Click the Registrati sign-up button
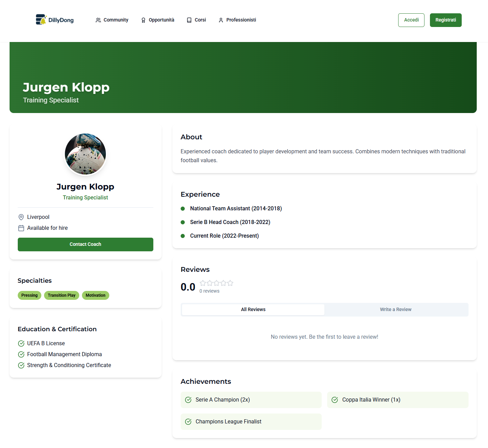Viewport: 488px width, 448px height. (446, 20)
